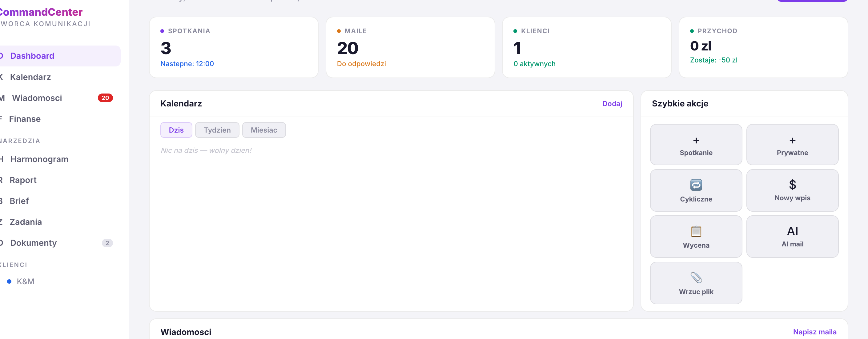This screenshot has height=339, width=868.
Task: Switch calendar to Tydzien view
Action: pyautogui.click(x=217, y=130)
